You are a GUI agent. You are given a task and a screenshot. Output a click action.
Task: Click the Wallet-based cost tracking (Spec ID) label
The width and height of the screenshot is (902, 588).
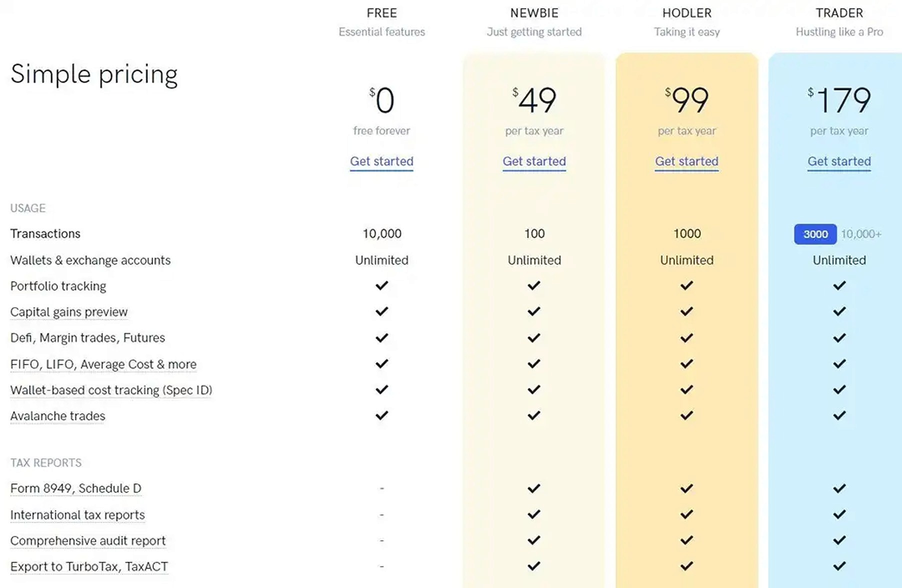tap(111, 390)
